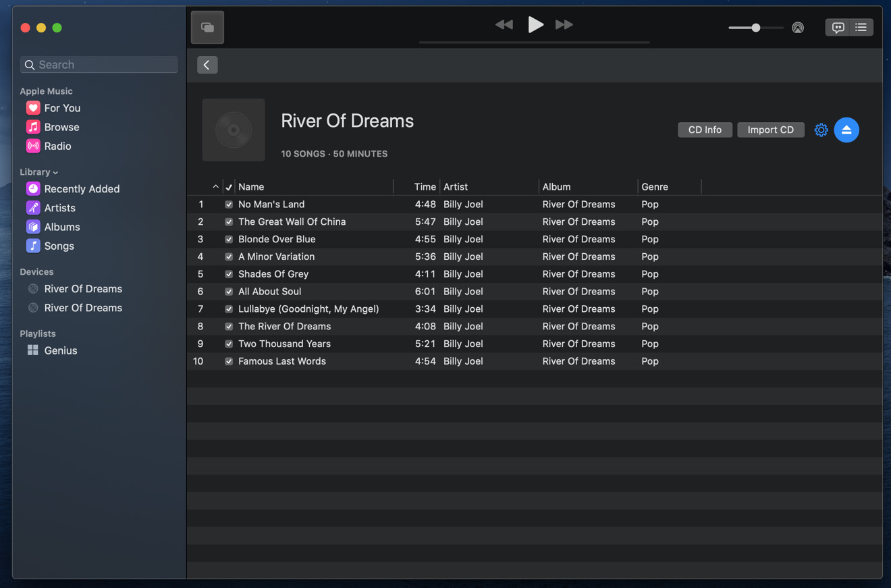Screen dimensions: 891x588
Task: Click the 3:34 time value
Action: click(x=425, y=309)
